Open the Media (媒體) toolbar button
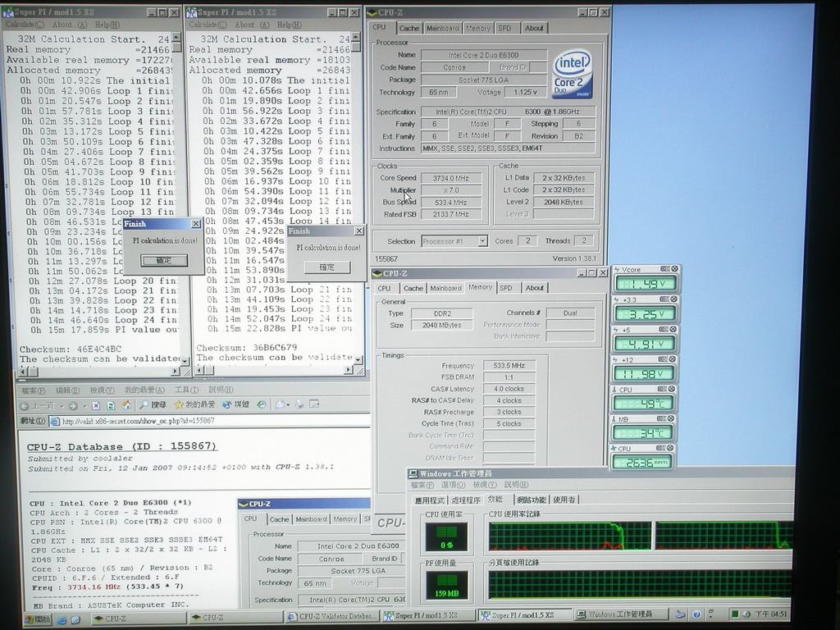Viewport: 840px width, 630px height. pyautogui.click(x=235, y=405)
